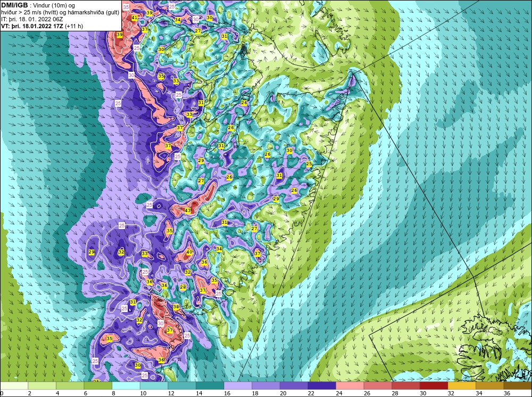
Task: Pick the 24–26 pink legend swatch
Action: click(x=350, y=386)
